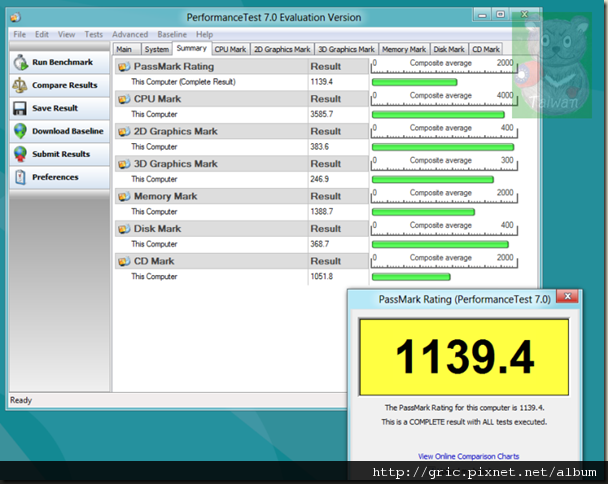Click the icon beside 2D Graphics Mark header
Screen dimensions: 608x484
124,132
